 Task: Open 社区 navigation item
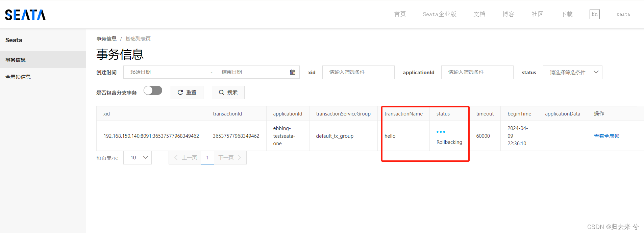pyautogui.click(x=537, y=14)
